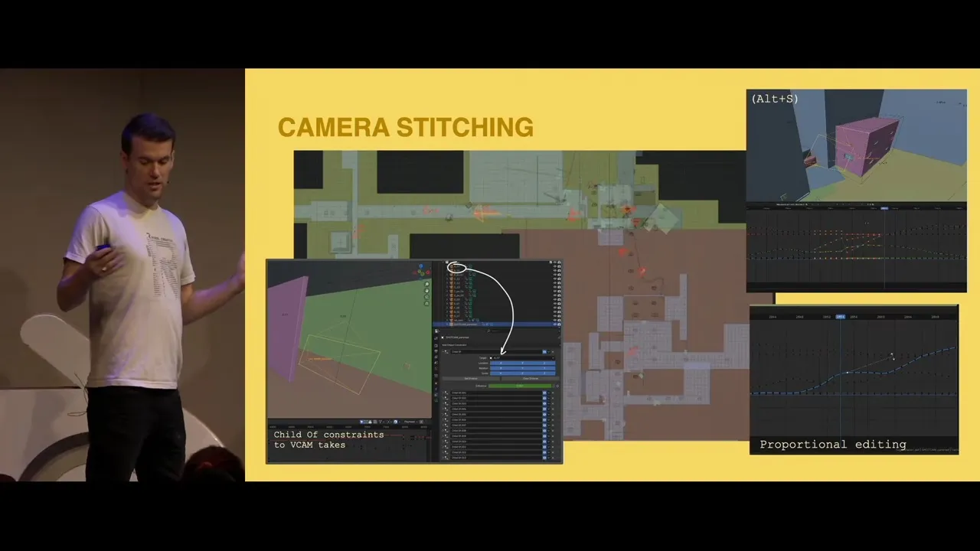The width and height of the screenshot is (980, 551).
Task: Expand the Child Of.012 constraint
Action: (443, 452)
